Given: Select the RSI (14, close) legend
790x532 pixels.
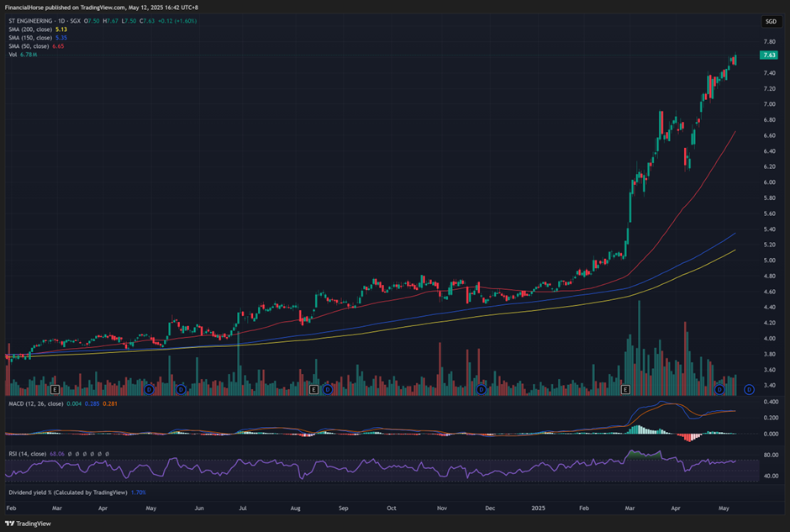Looking at the screenshot, I should pyautogui.click(x=26, y=453).
